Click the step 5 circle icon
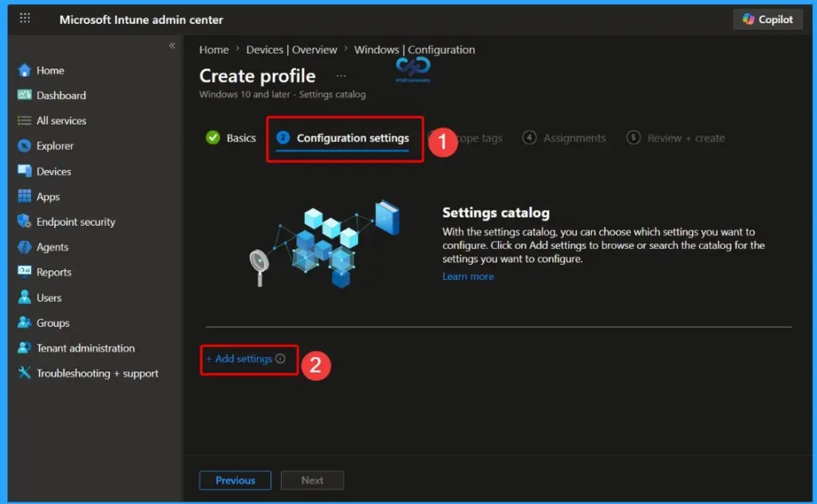This screenshot has width=817, height=504. (x=633, y=137)
